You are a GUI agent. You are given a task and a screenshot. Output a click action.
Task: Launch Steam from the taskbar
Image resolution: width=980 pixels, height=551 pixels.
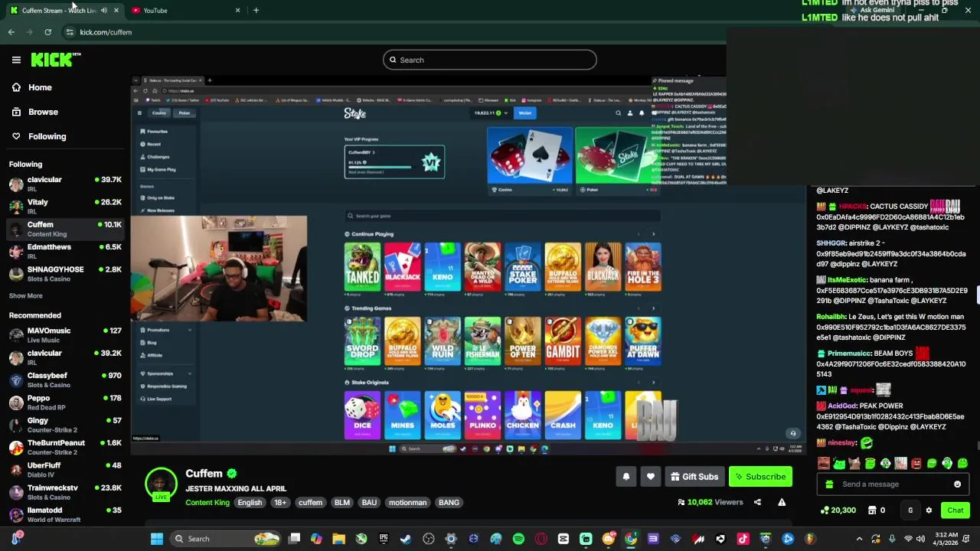click(406, 539)
